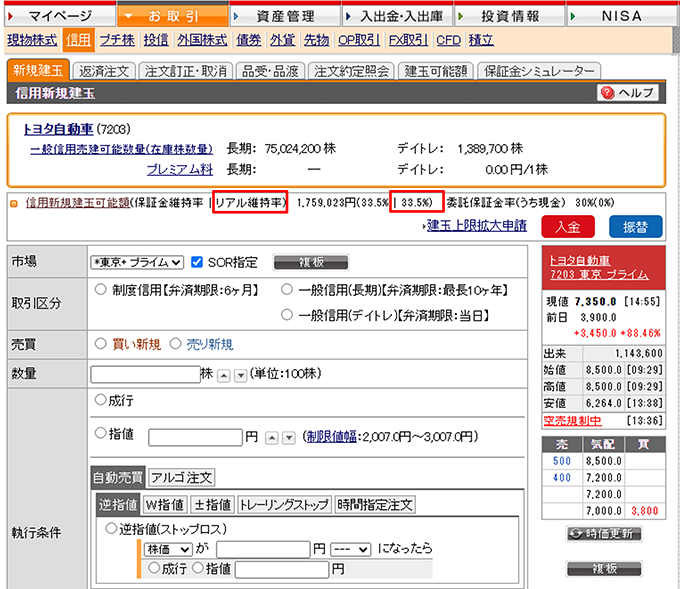
Task: Open the 市場 market dropdown
Action: tap(137, 263)
